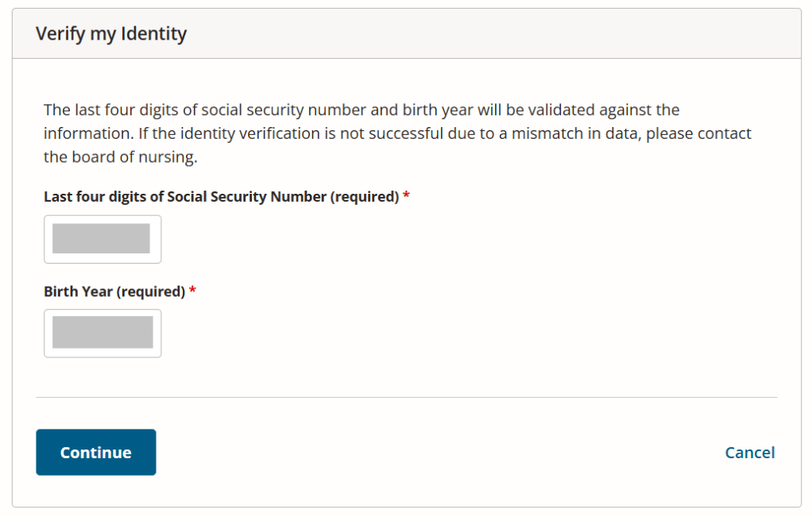Click red asterisk beside Social Security Number label
812x517 pixels.
tap(406, 196)
